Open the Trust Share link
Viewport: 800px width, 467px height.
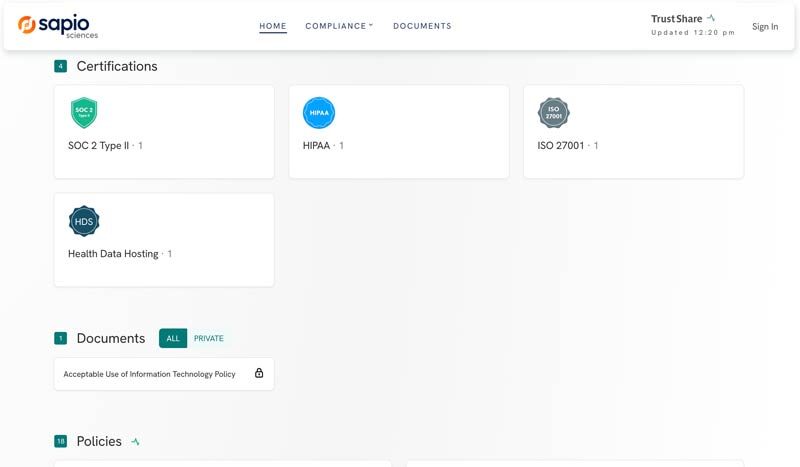pyautogui.click(x=677, y=19)
